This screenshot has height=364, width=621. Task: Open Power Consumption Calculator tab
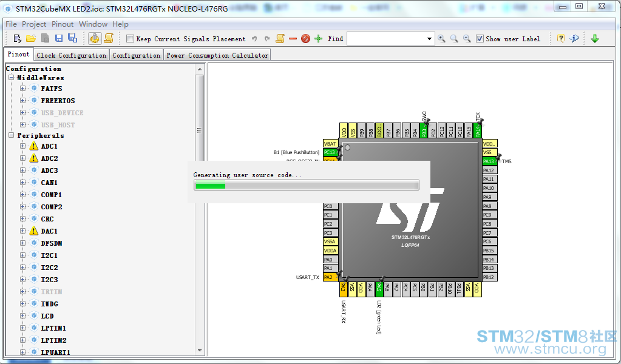[217, 55]
